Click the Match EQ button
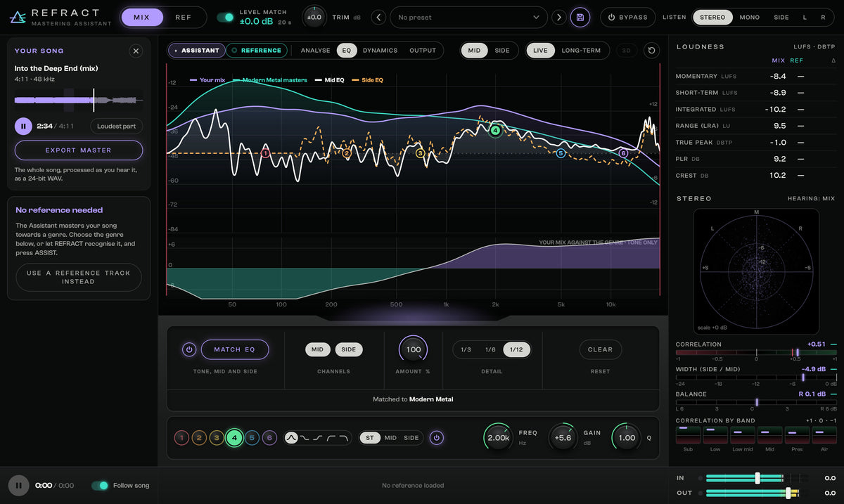844x504 pixels. [235, 349]
